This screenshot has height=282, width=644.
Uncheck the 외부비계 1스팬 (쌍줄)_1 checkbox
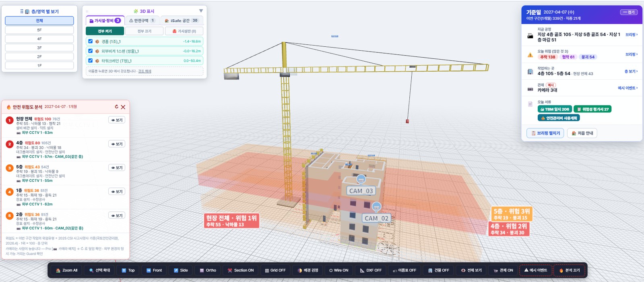pyautogui.click(x=90, y=51)
